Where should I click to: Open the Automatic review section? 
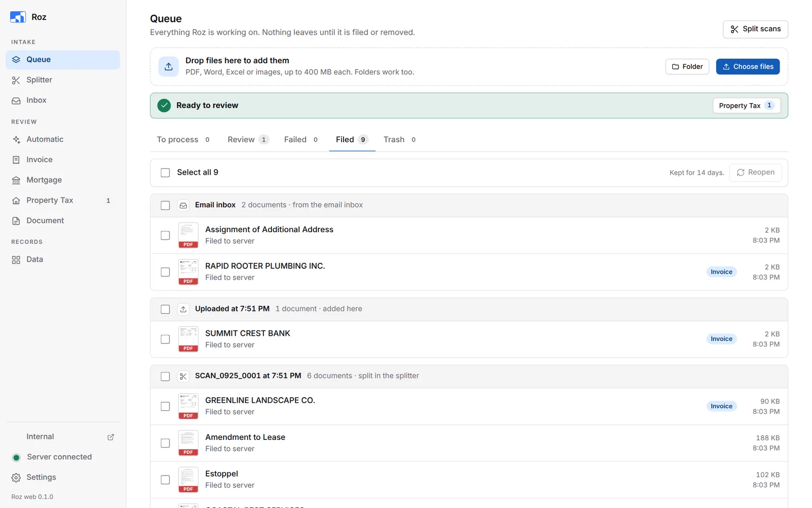point(63,139)
